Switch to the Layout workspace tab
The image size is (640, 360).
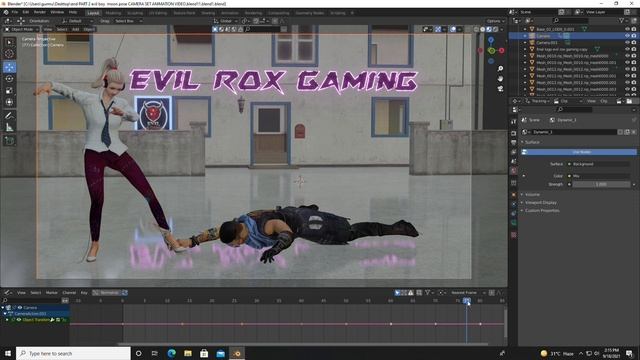click(x=93, y=13)
